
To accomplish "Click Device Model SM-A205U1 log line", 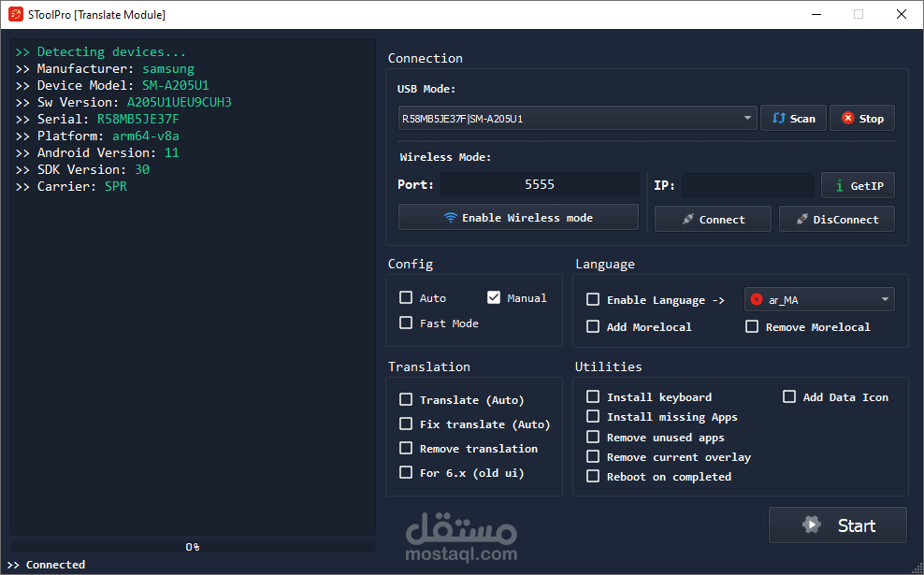I will click(112, 85).
